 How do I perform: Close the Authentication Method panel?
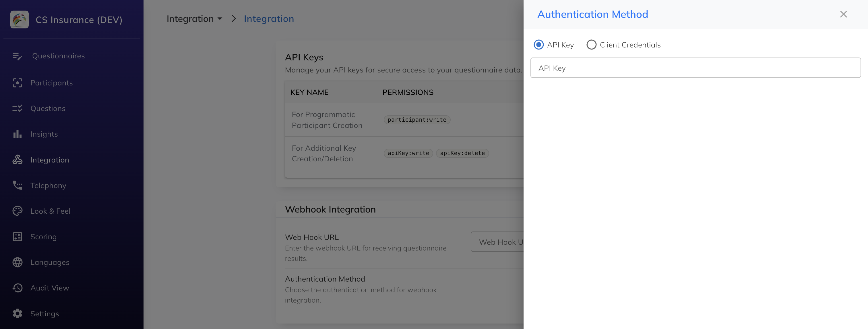pos(843,14)
